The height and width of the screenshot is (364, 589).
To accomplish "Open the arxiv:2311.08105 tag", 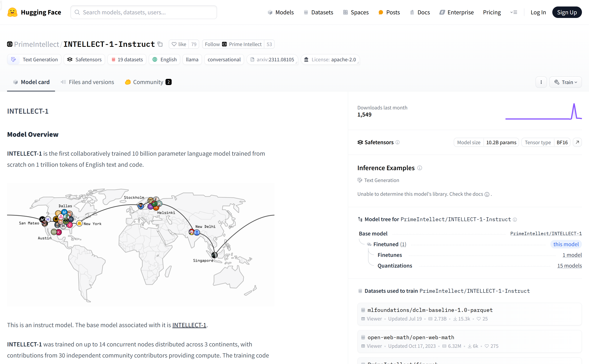I will coord(272,59).
